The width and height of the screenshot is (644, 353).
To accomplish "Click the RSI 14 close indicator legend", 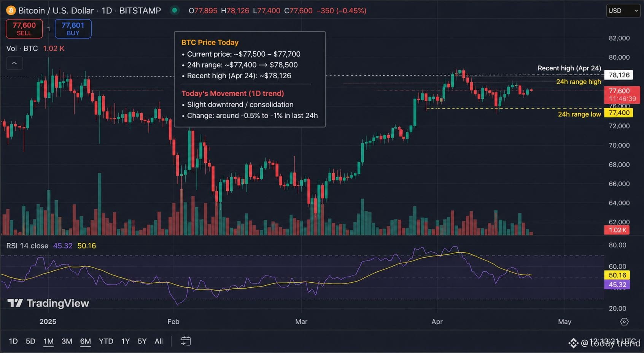I will coord(27,246).
